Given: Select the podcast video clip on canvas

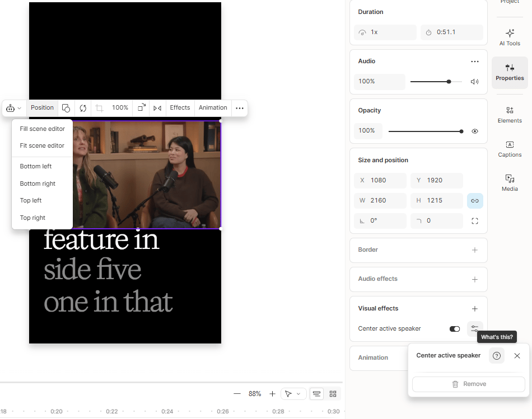Looking at the screenshot, I should pos(146,175).
